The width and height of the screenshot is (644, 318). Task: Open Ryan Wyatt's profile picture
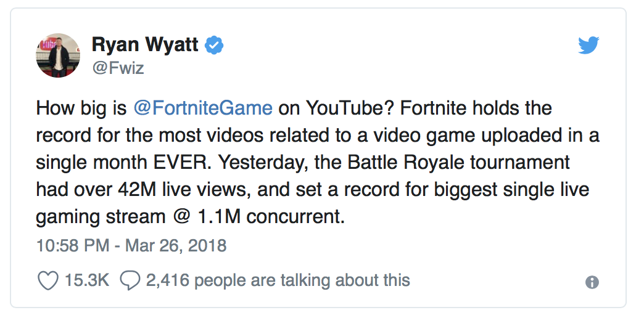(x=58, y=55)
